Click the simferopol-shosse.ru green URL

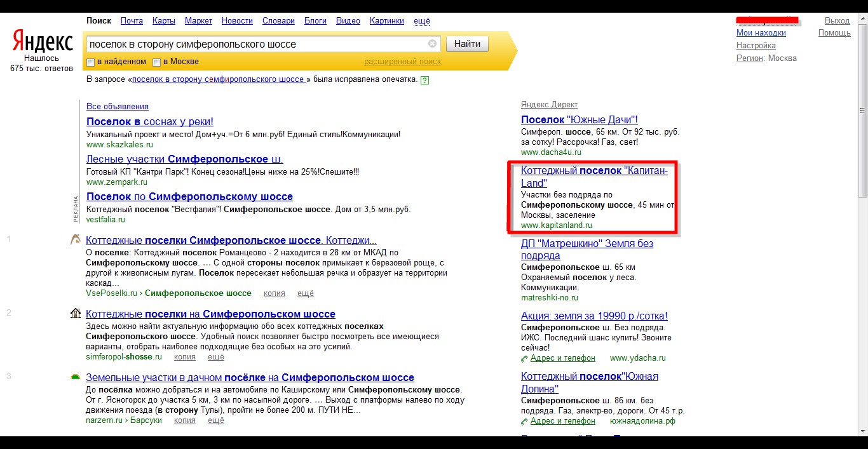click(124, 357)
